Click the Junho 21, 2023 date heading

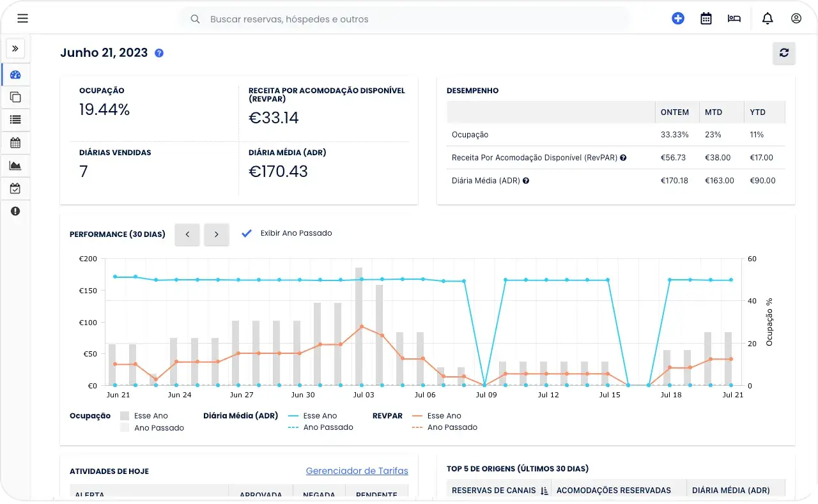click(x=104, y=53)
